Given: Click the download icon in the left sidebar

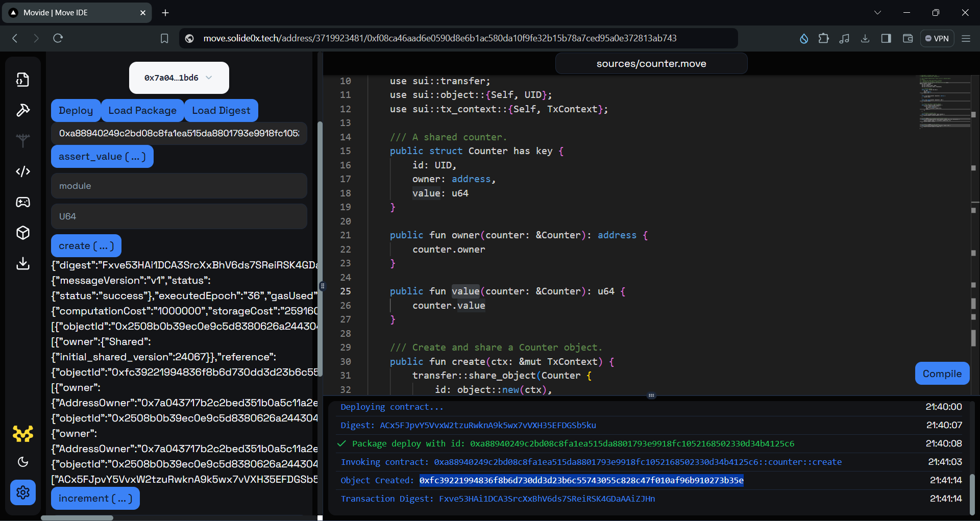Looking at the screenshot, I should (22, 263).
